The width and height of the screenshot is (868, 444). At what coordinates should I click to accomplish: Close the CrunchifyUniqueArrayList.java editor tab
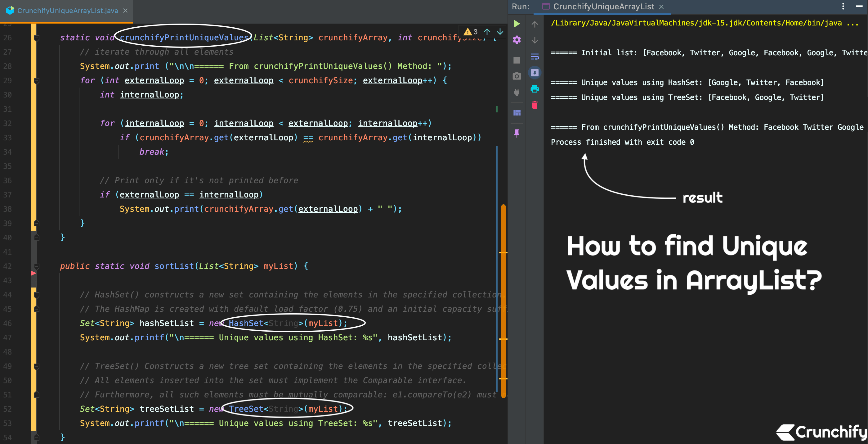pyautogui.click(x=125, y=11)
